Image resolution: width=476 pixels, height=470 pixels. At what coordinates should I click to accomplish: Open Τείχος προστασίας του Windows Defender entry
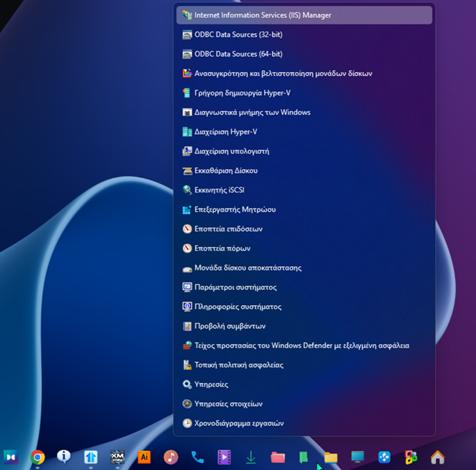pyautogui.click(x=304, y=346)
